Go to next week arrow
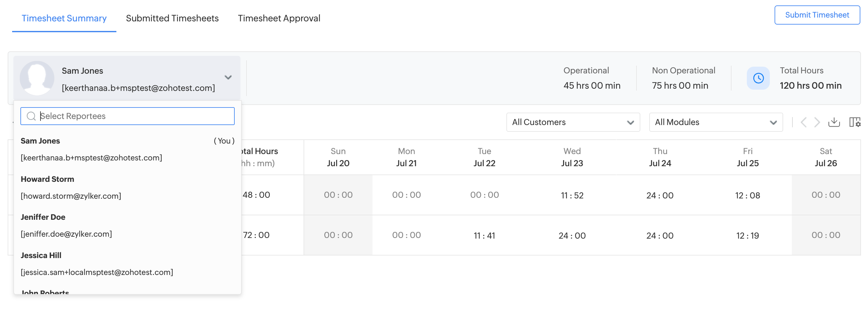 point(817,122)
